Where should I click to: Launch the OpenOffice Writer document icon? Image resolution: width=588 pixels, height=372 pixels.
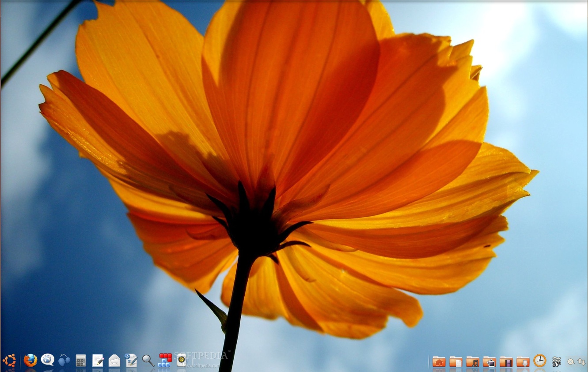click(x=131, y=360)
